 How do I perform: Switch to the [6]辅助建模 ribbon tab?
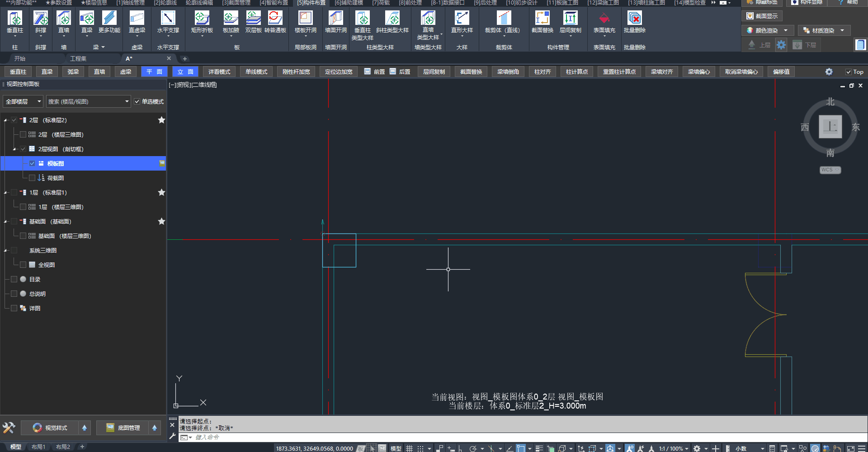coord(349,3)
